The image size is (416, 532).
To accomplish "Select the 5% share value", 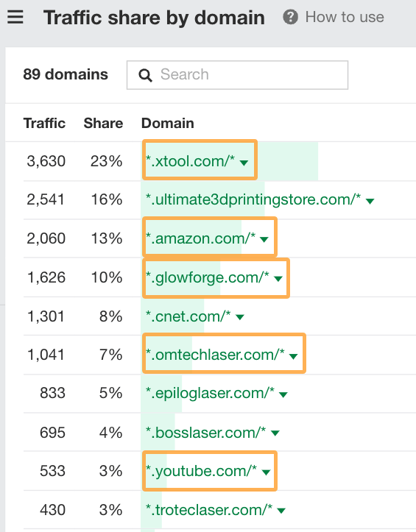I will pyautogui.click(x=110, y=393).
